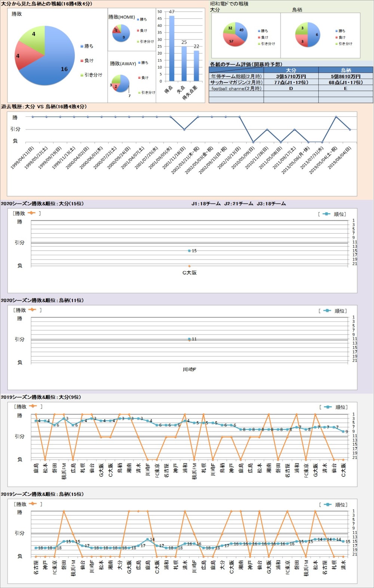374x588 pixels.
Task: Click the blue 勝ち legend marker beside main pie
Action: [x=82, y=46]
